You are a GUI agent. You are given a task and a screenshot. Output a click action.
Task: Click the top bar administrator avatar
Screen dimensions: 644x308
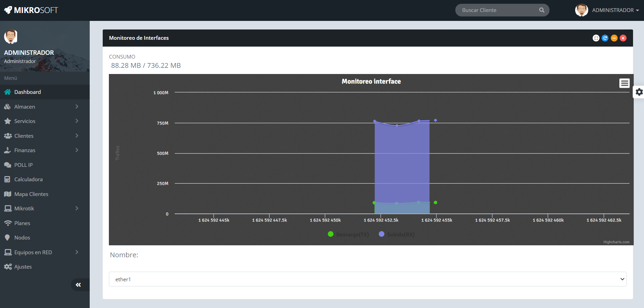pos(582,10)
